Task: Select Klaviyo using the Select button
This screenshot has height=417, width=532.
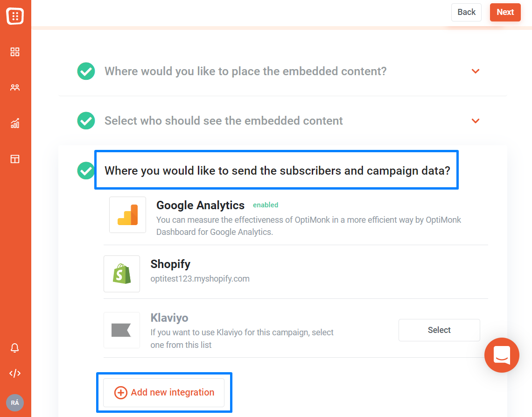Action: (440, 330)
